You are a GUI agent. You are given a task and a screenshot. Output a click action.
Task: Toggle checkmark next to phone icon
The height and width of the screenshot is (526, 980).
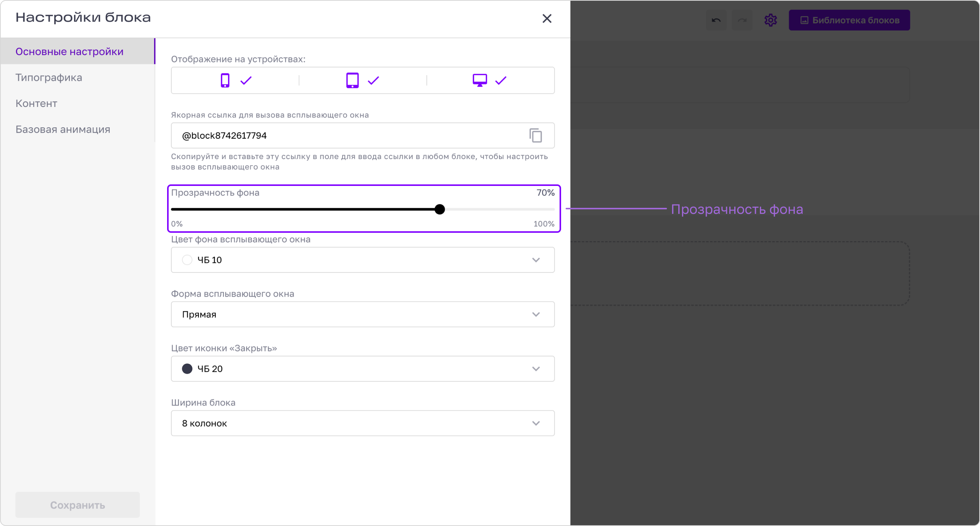pyautogui.click(x=246, y=80)
